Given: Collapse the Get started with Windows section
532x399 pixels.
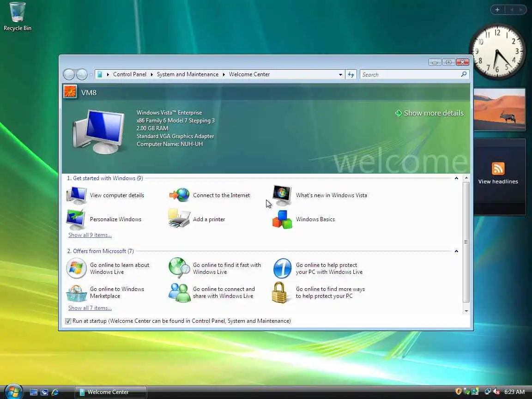Looking at the screenshot, I should pos(456,178).
